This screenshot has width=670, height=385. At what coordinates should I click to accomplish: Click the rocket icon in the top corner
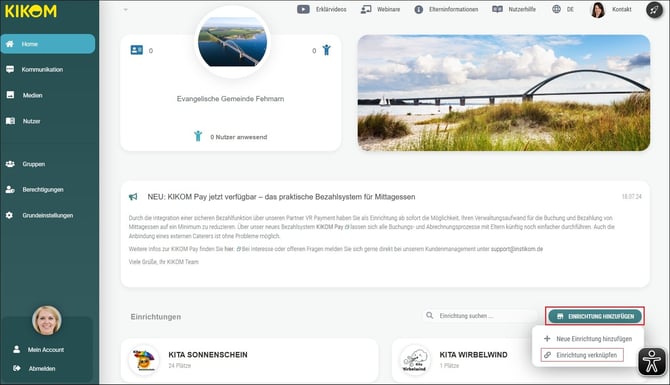click(x=654, y=10)
